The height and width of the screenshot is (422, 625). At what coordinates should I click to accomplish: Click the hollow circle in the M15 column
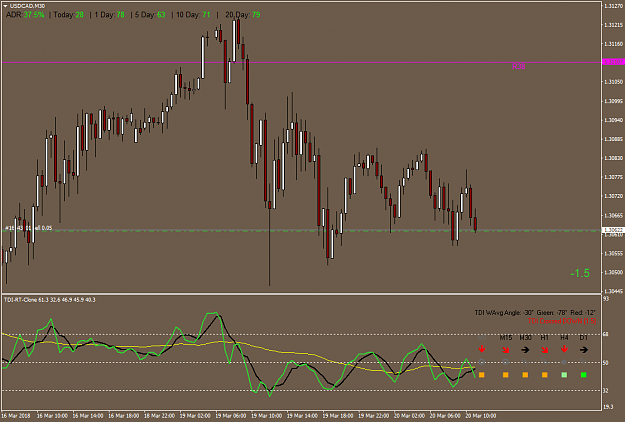coord(505,362)
